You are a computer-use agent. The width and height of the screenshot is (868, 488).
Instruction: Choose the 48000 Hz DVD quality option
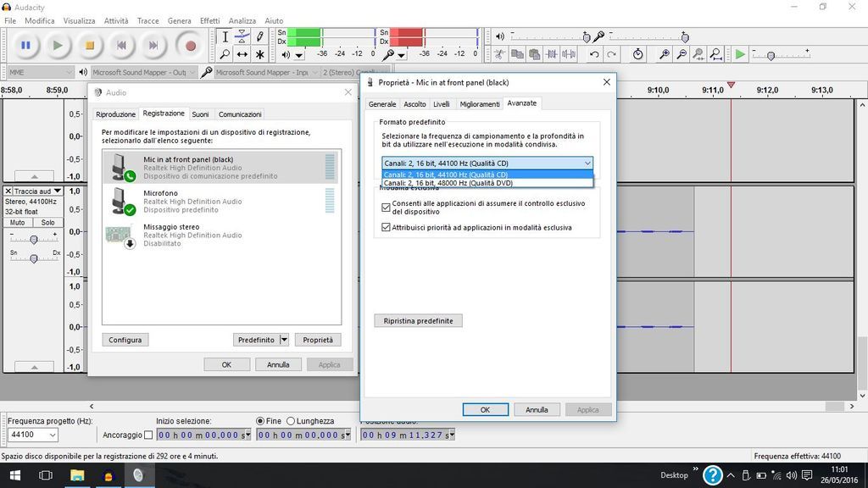click(448, 183)
